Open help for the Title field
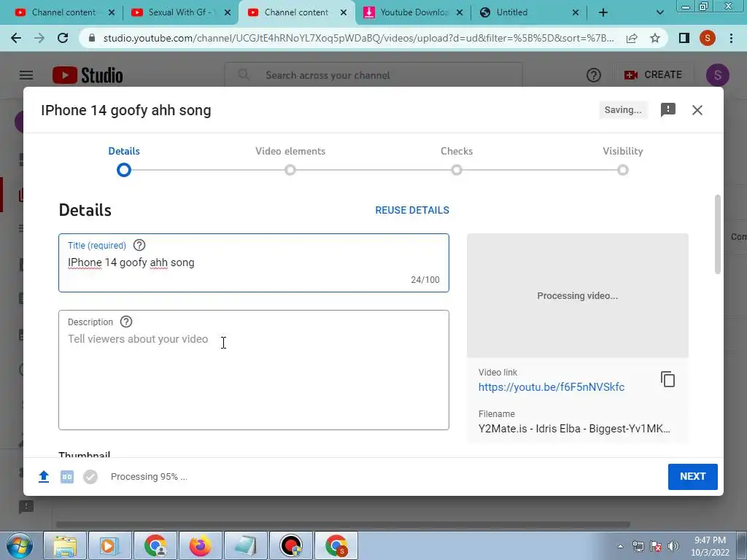Viewport: 747px width, 560px height. [139, 245]
